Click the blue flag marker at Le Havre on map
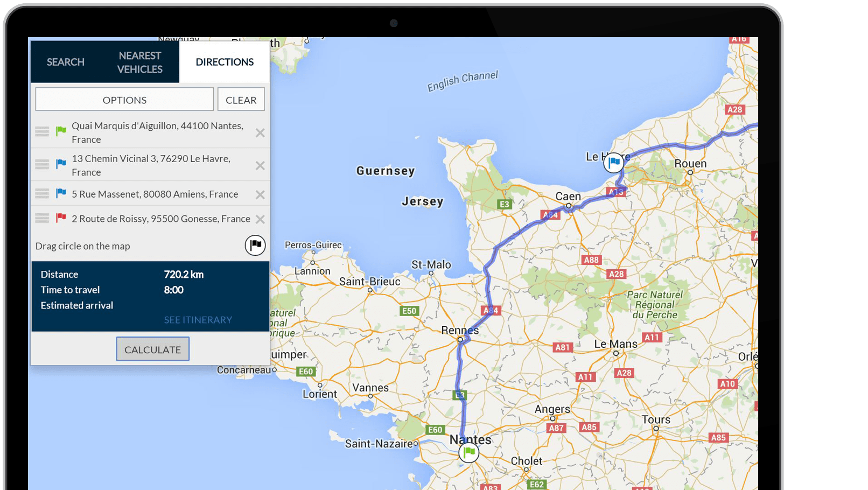Screen dimensions: 868x490 (x=613, y=162)
